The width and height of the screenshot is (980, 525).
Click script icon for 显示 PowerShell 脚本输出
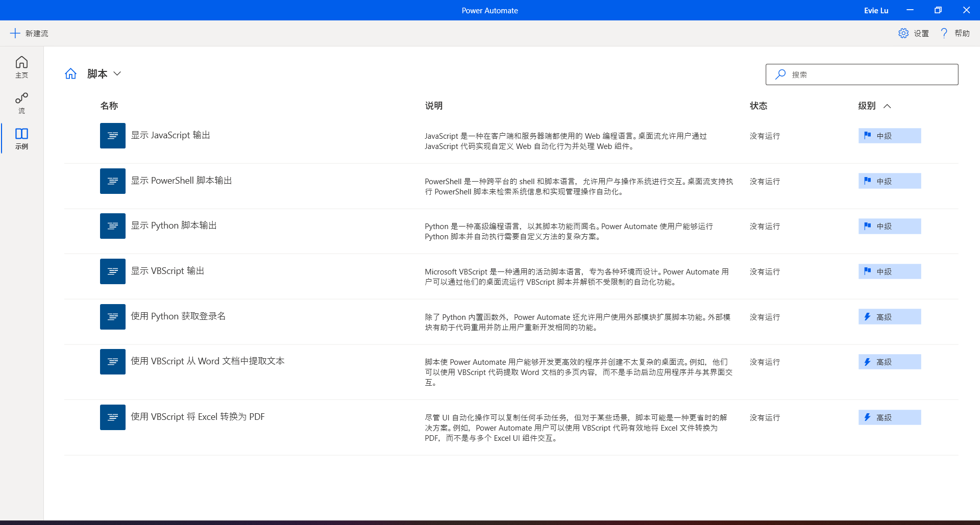pyautogui.click(x=113, y=181)
